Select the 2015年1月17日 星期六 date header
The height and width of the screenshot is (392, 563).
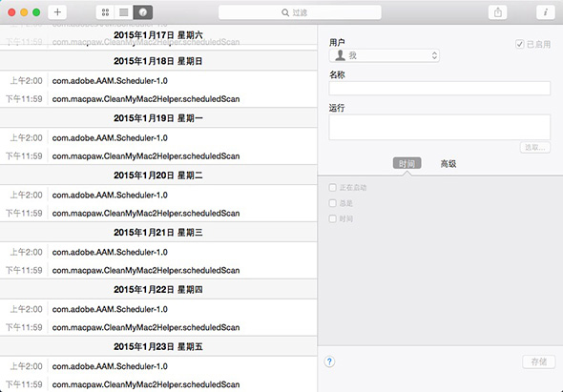click(158, 35)
